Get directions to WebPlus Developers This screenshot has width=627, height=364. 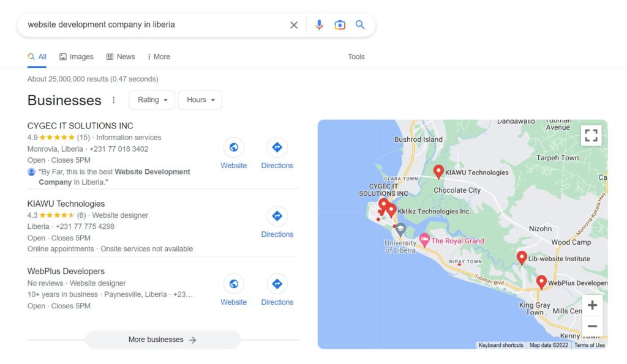click(277, 284)
